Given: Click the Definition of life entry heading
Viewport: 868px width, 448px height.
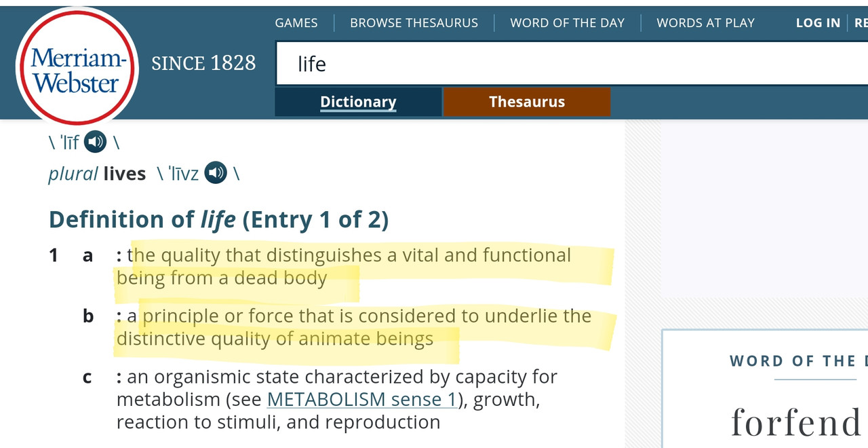Looking at the screenshot, I should (x=218, y=219).
